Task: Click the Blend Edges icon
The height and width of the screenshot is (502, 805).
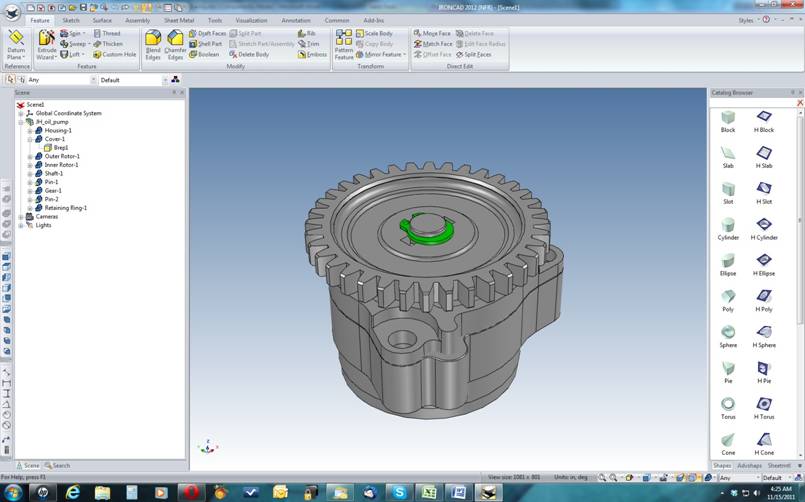Action: [153, 43]
